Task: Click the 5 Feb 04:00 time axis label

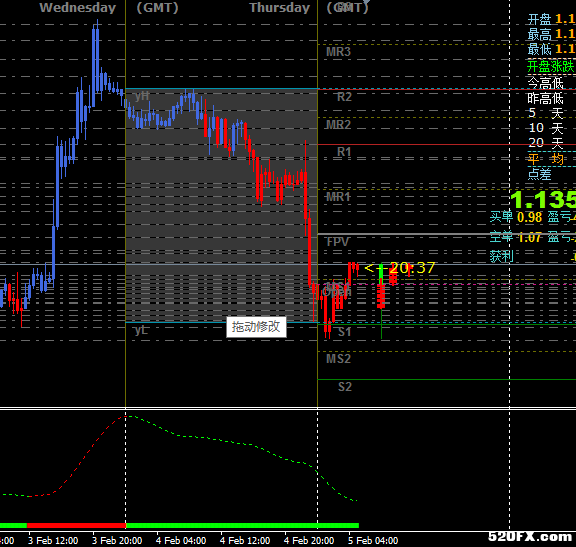Action: pyautogui.click(x=373, y=540)
